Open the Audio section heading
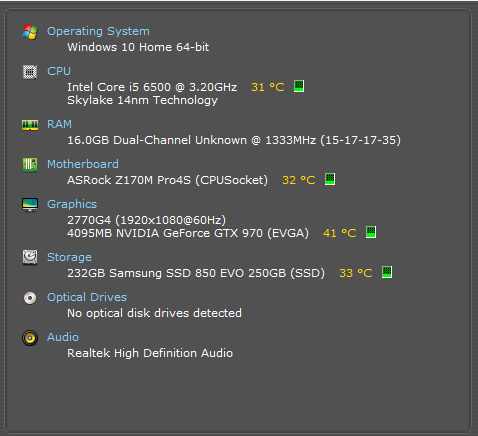The width and height of the screenshot is (478, 436). click(63, 337)
